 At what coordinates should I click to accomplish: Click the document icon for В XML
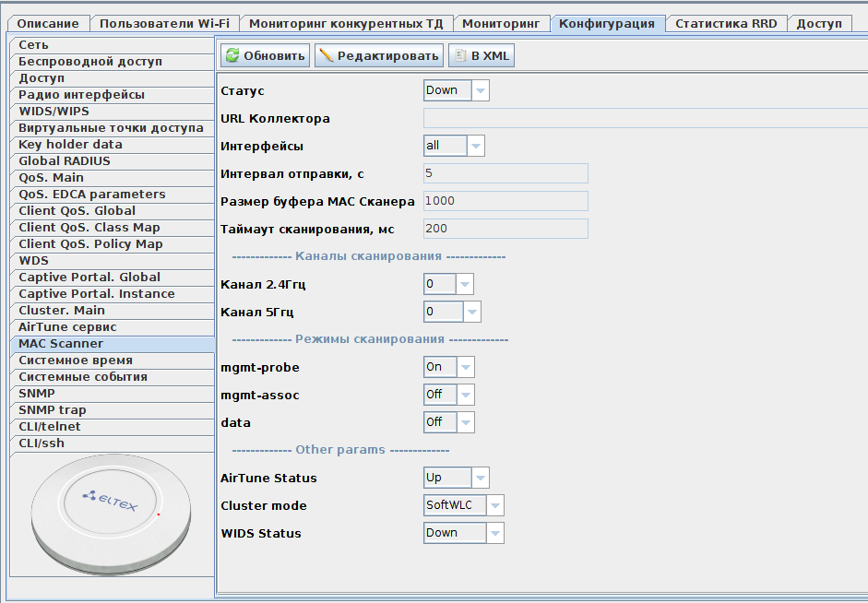pyautogui.click(x=459, y=56)
